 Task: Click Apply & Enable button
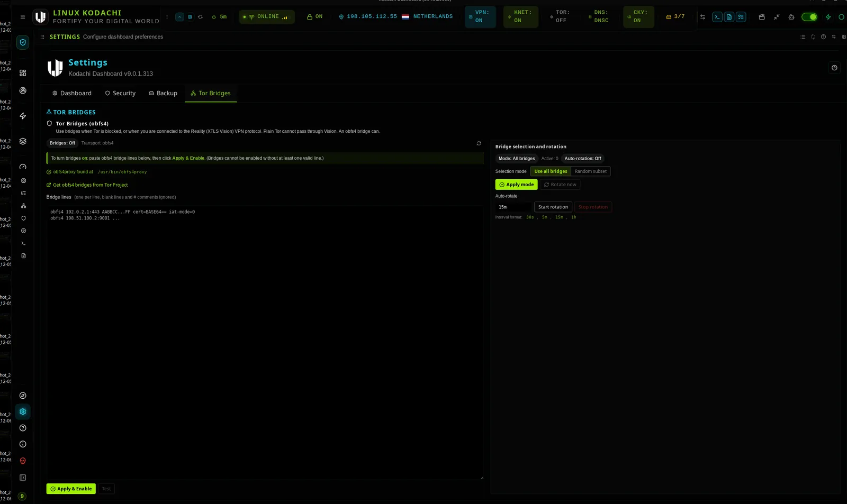pyautogui.click(x=71, y=489)
